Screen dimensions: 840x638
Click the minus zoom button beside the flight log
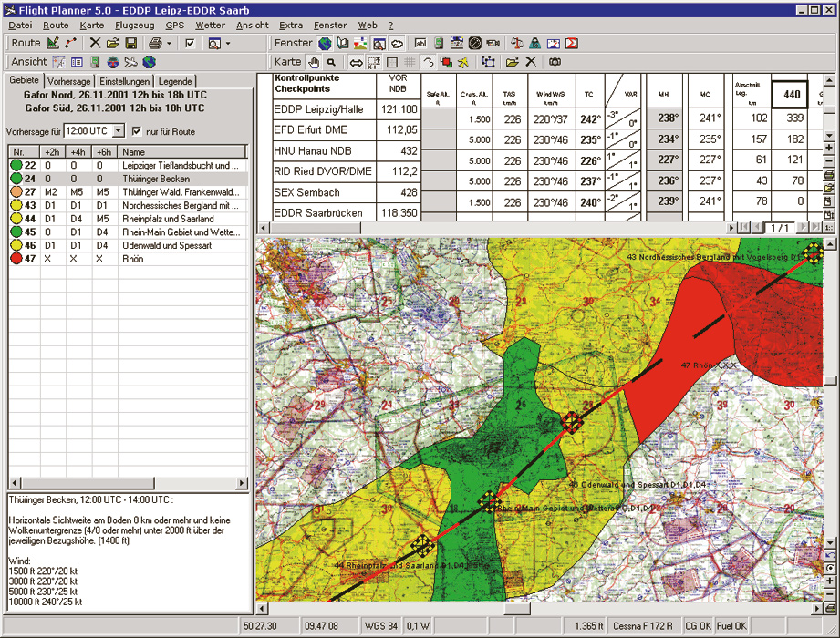click(829, 161)
